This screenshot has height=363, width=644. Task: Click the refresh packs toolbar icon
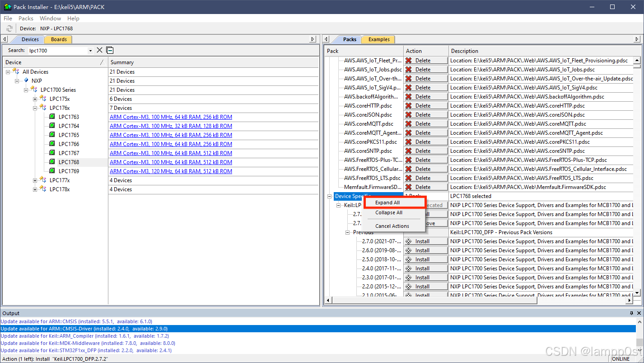[x=9, y=28]
